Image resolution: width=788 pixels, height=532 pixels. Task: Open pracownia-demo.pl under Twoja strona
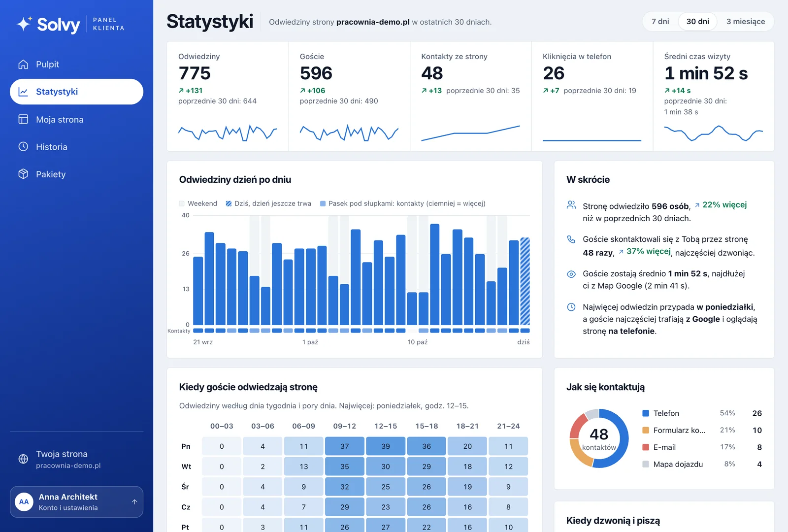coord(68,465)
